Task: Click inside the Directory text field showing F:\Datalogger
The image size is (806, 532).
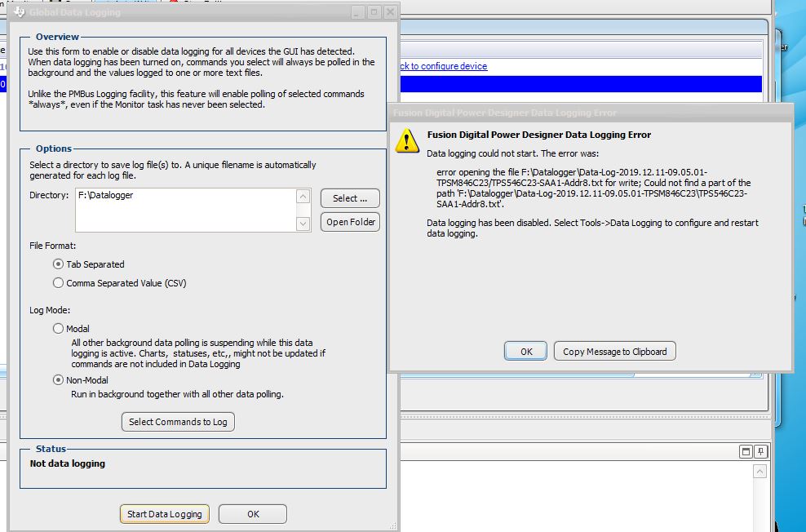Action: [x=185, y=210]
